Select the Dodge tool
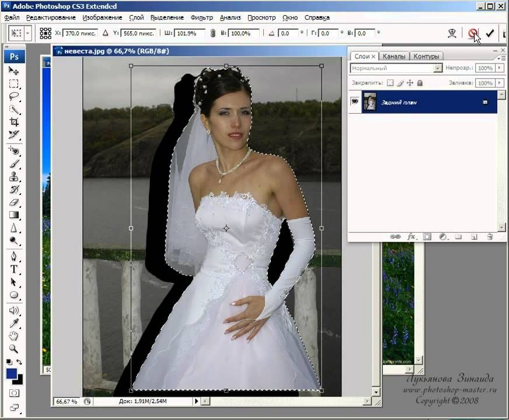The width and height of the screenshot is (509, 420). (x=13, y=240)
